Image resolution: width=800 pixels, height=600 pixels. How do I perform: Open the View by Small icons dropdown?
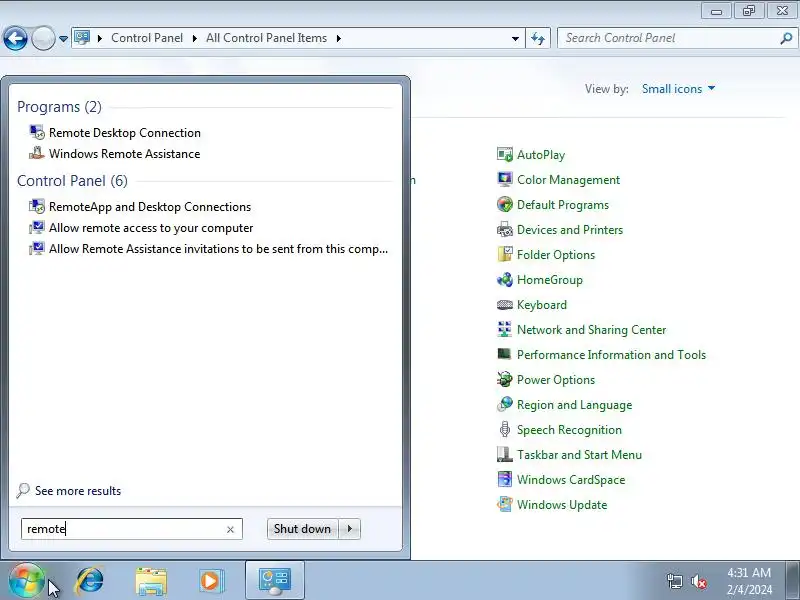pyautogui.click(x=679, y=89)
